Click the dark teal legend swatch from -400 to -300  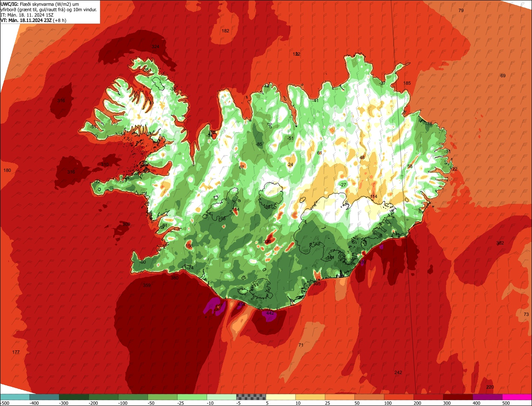point(44,397)
